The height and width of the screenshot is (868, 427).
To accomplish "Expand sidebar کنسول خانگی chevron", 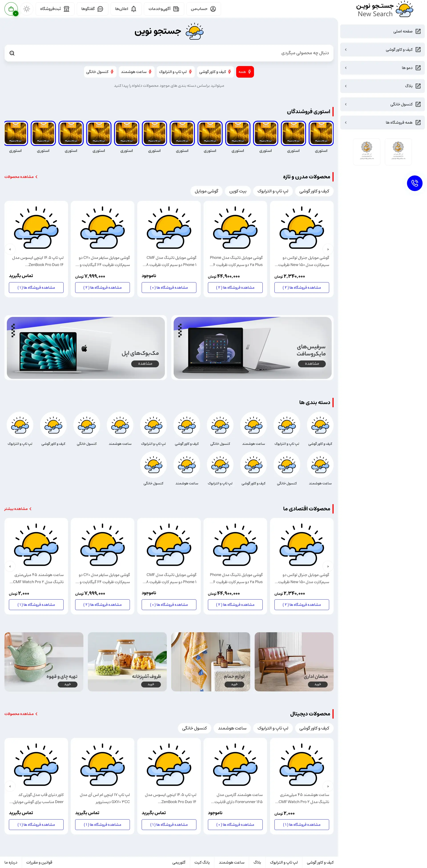I will [346, 104].
